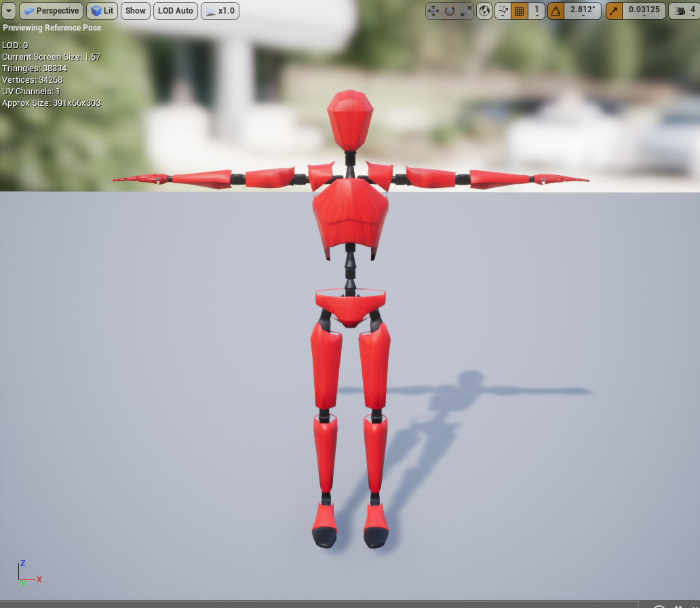Screen dimensions: 700x608
Task: Open the Perspective view mode menu
Action: [52, 11]
